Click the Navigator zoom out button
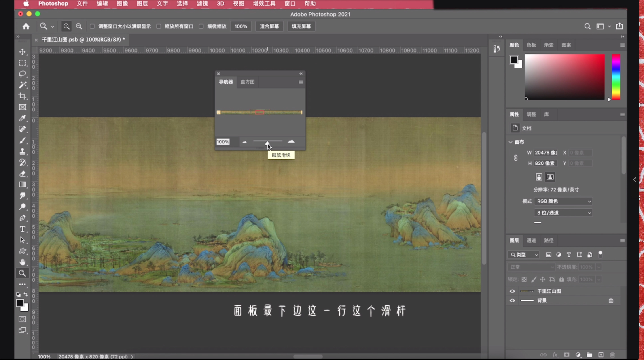This screenshot has width=644, height=360. tap(244, 142)
